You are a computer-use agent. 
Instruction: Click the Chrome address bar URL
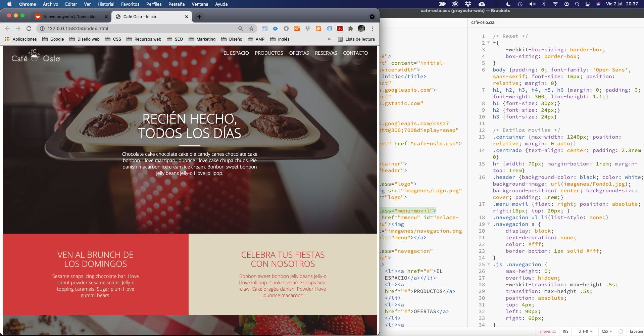(78, 29)
